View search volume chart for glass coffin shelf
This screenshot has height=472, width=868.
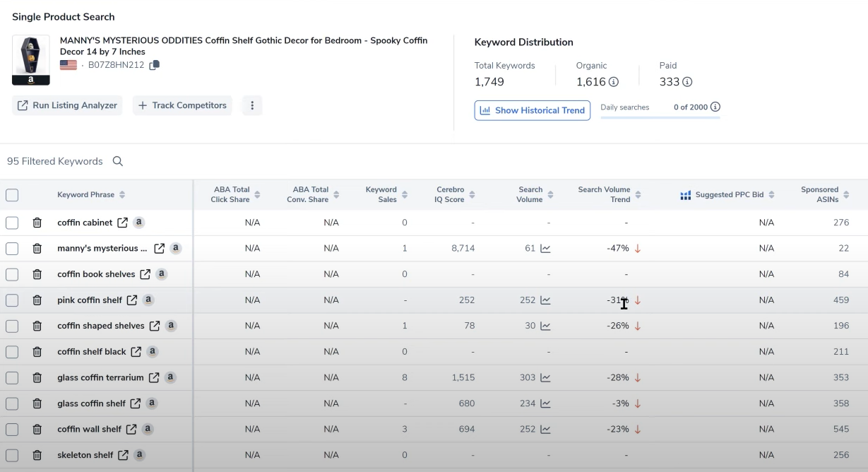click(545, 403)
